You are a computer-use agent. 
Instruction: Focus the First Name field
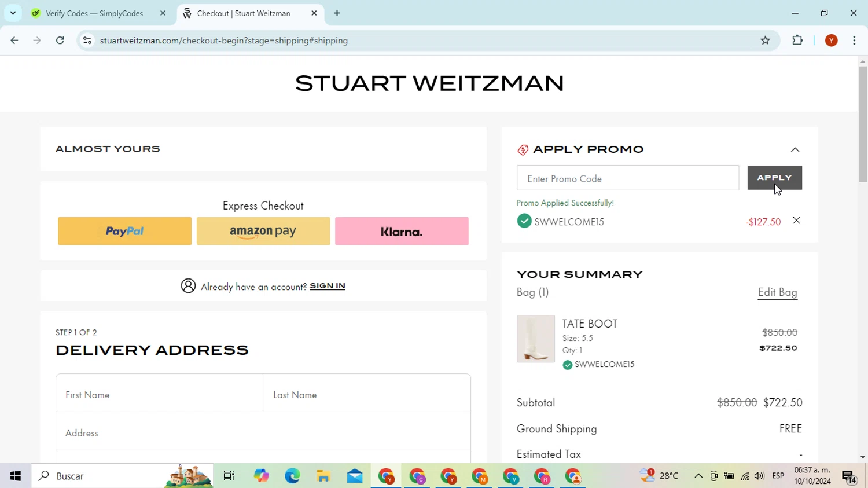pos(159,393)
